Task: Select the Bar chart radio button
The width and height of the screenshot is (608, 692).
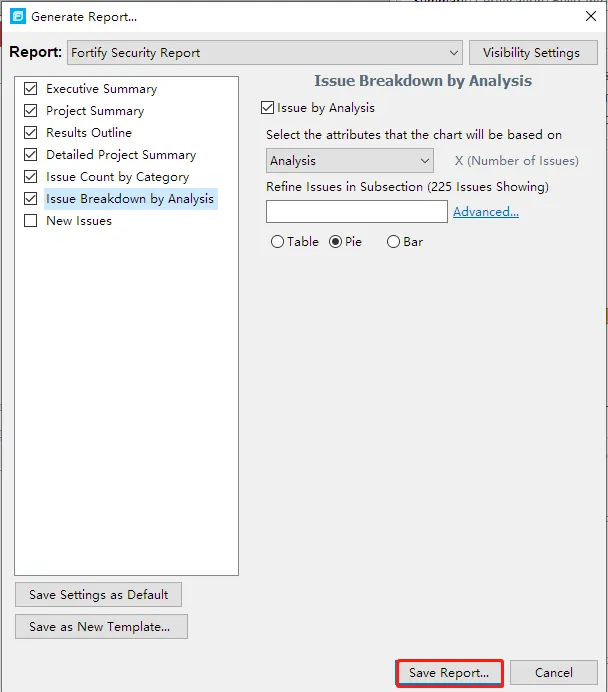Action: 393,242
